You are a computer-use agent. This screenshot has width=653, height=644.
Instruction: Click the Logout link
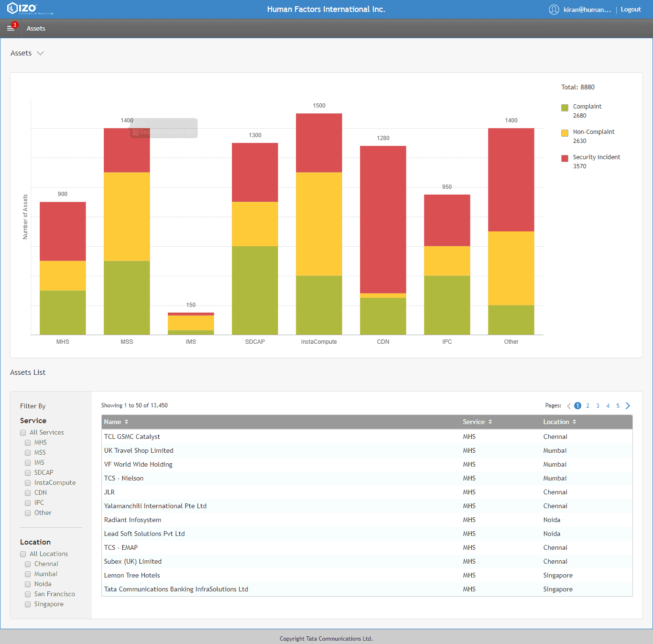coord(631,10)
